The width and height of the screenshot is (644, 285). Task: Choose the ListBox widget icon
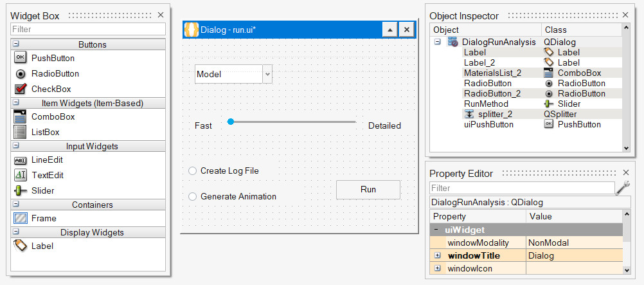tap(20, 132)
